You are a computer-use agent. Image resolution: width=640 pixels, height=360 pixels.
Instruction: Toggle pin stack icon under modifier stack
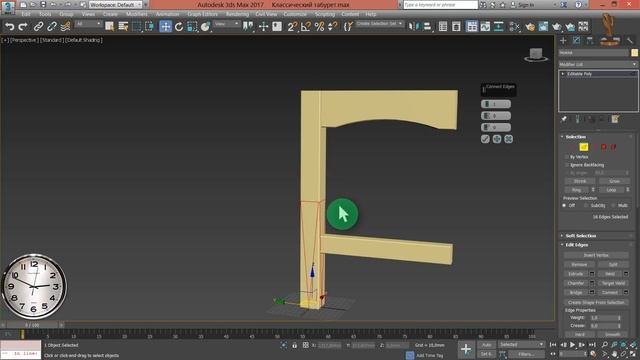[564, 119]
